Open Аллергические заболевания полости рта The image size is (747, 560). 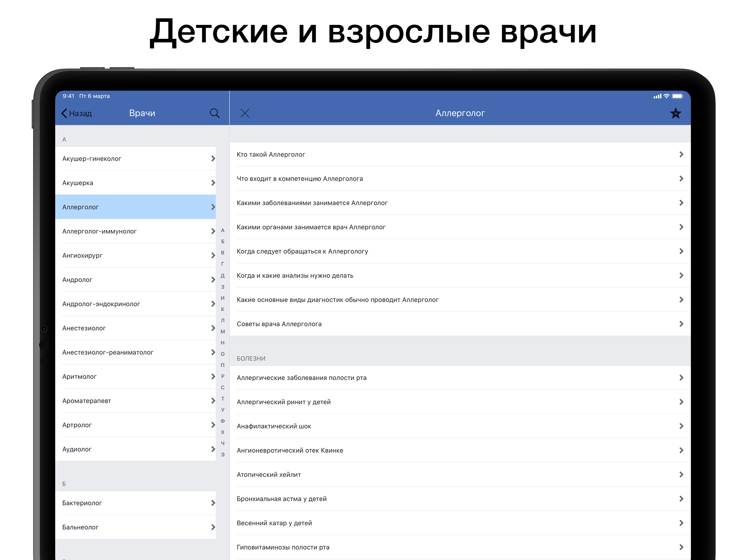[460, 378]
